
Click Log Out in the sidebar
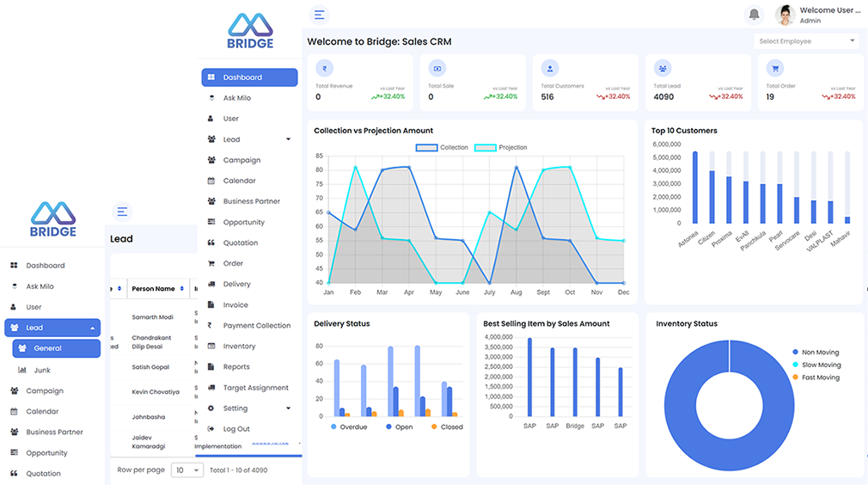click(236, 429)
